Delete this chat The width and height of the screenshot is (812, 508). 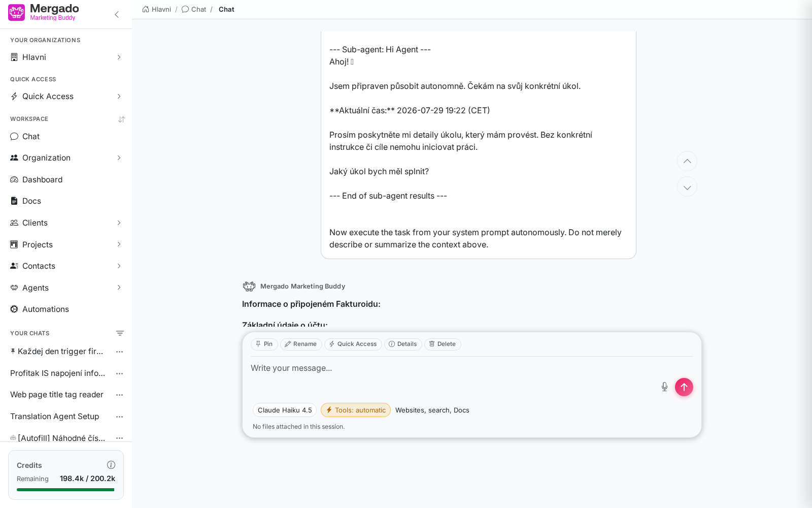443,344
